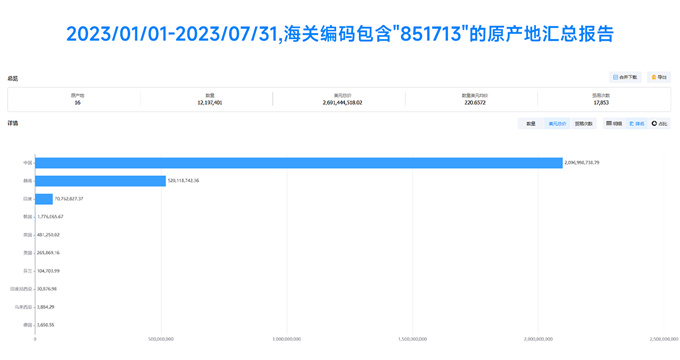
Task: Click the average unit price 220.6572 cell
Action: click(x=475, y=99)
